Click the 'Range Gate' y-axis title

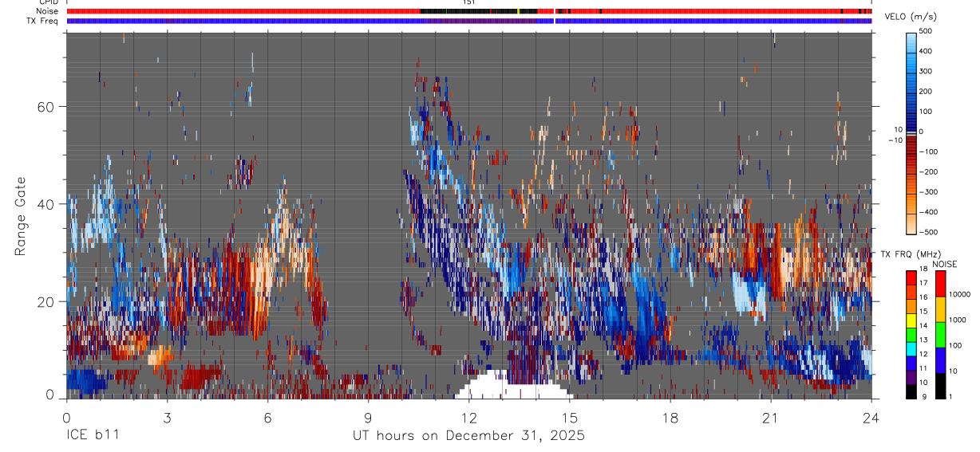[20, 215]
